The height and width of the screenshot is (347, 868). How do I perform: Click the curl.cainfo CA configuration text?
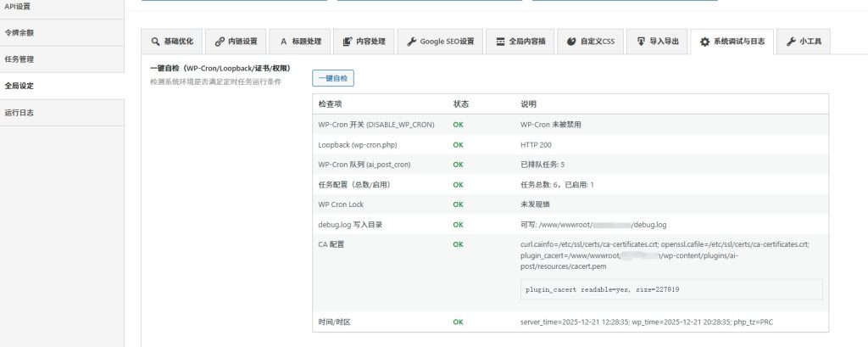pyautogui.click(x=665, y=255)
